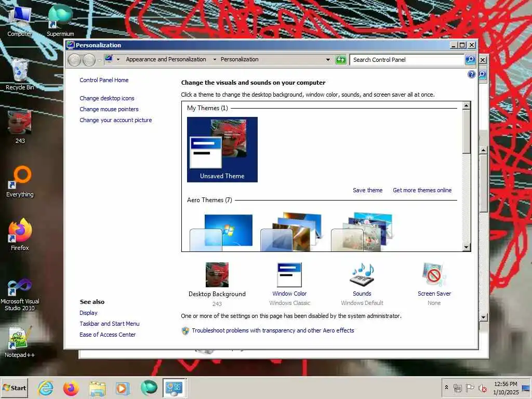Open Windows Explorer from the taskbar
This screenshot has width=532, height=399.
pyautogui.click(x=97, y=388)
